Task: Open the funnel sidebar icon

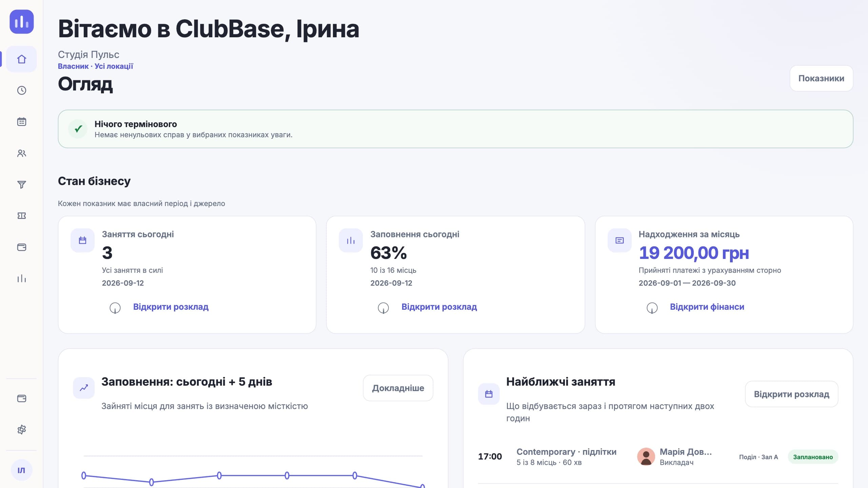Action: [x=22, y=184]
